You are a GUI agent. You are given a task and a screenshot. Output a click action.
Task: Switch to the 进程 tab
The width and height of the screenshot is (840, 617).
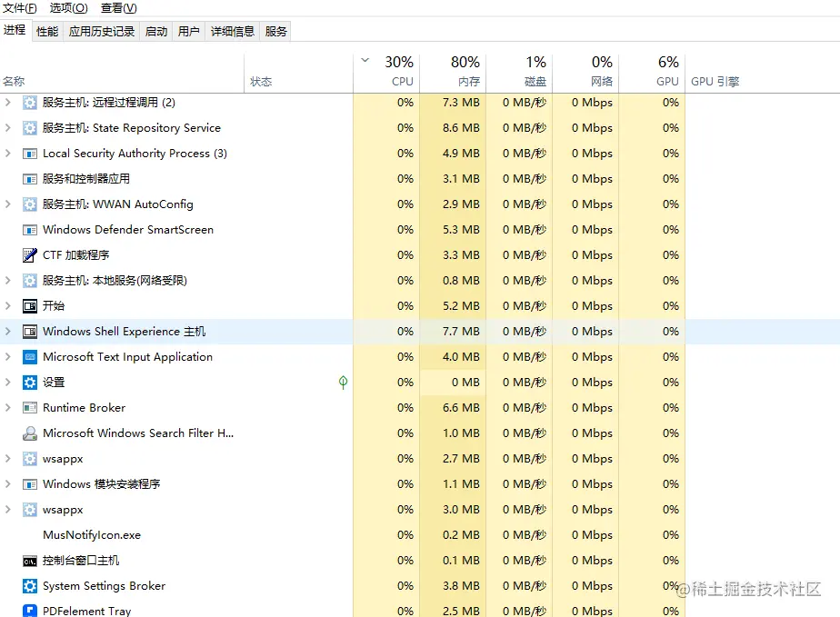click(15, 30)
